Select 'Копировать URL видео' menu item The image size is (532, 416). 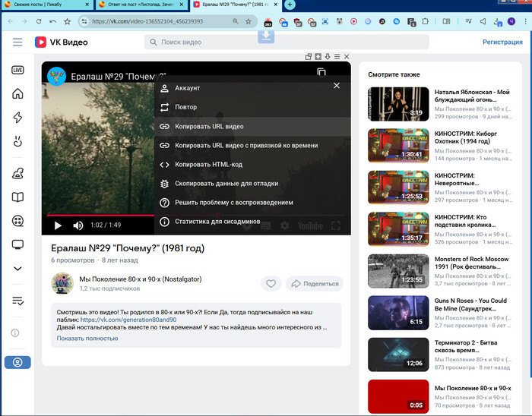tap(209, 126)
